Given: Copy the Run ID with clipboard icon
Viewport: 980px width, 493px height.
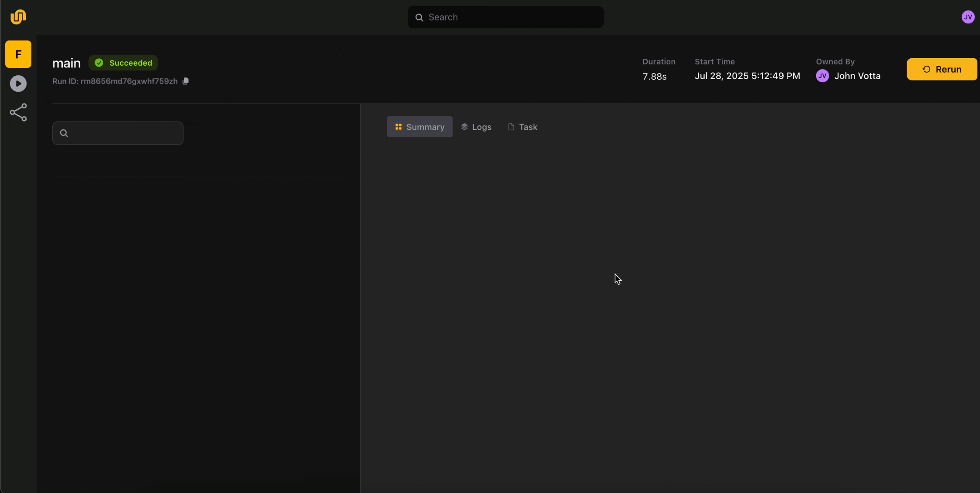Looking at the screenshot, I should click(x=186, y=81).
